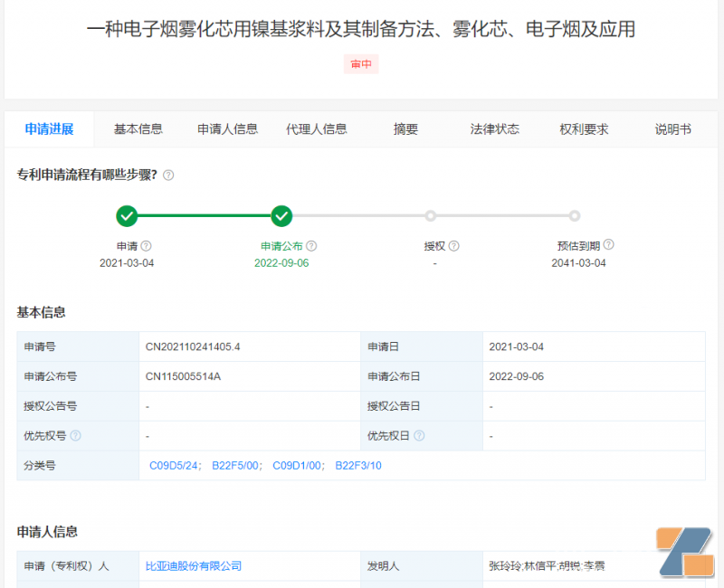Click the 审中 status badge under the title
The height and width of the screenshot is (588, 724).
361,63
